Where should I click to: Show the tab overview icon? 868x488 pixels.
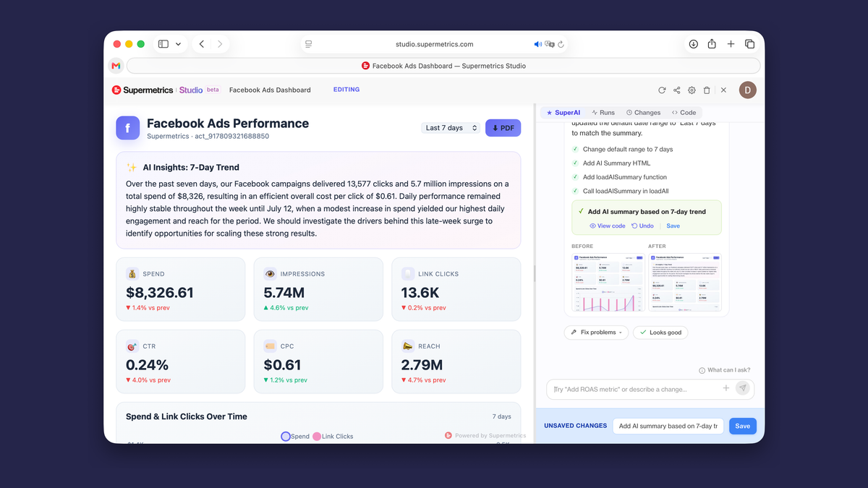749,44
